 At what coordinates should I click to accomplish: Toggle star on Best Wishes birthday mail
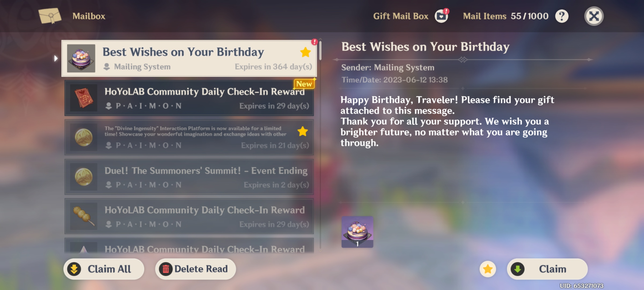[305, 52]
